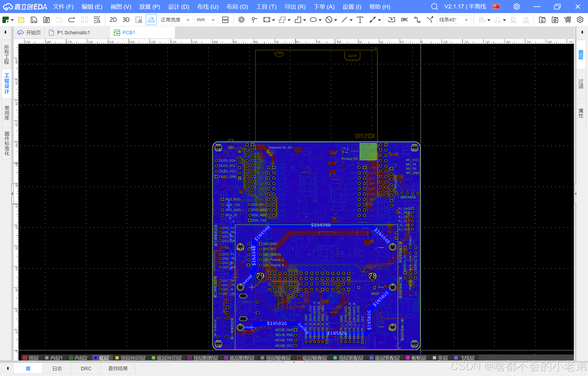Select the text T tool
Image resolution: width=588 pixels, height=376 pixels.
360,20
